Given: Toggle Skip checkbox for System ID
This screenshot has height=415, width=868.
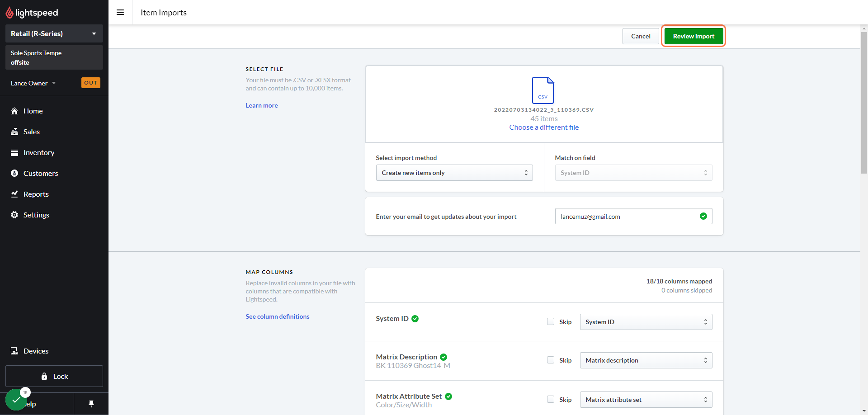Looking at the screenshot, I should pyautogui.click(x=551, y=321).
